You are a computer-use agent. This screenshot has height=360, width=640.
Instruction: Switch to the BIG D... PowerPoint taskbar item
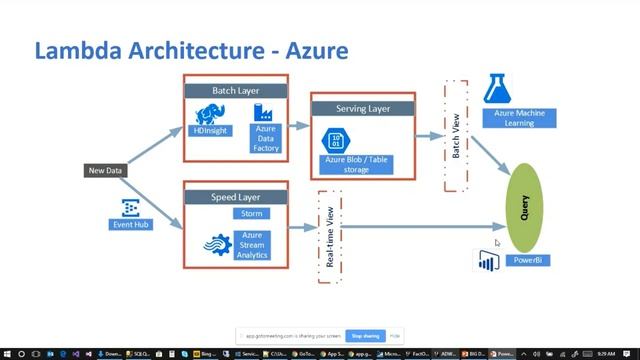(x=473, y=354)
